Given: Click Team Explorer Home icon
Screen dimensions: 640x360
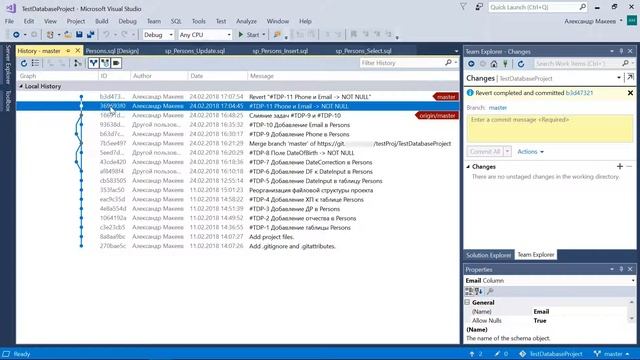Looking at the screenshot, I should pyautogui.click(x=494, y=64).
